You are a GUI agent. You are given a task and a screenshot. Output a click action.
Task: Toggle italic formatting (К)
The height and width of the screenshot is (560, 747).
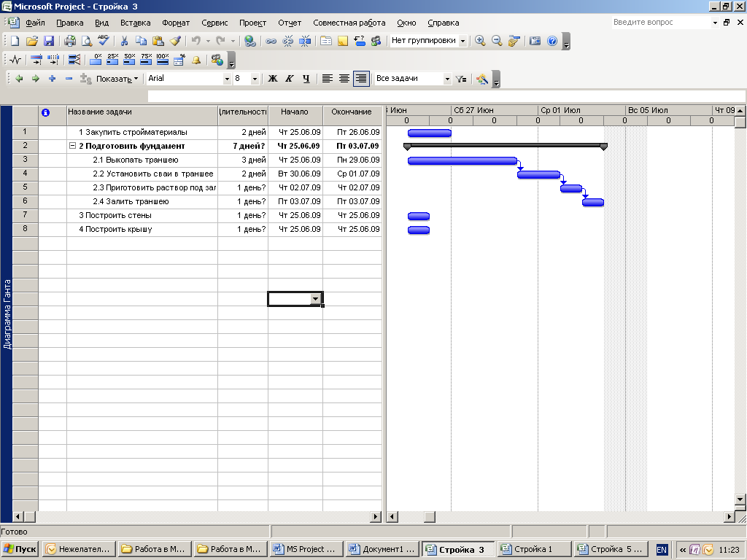[289, 79]
